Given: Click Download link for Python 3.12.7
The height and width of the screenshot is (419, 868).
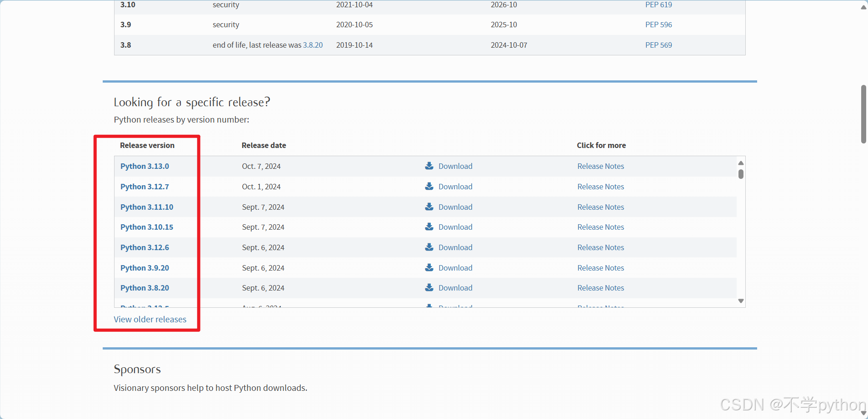Looking at the screenshot, I should (455, 187).
